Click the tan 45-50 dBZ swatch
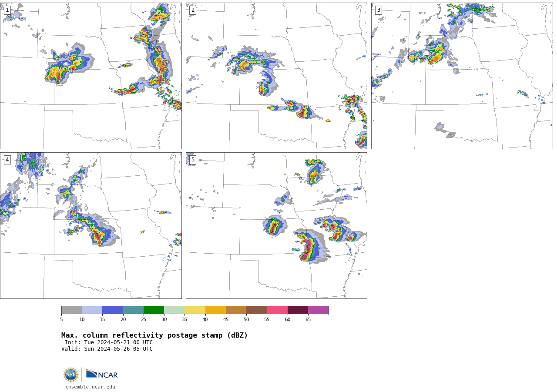 tap(236, 310)
